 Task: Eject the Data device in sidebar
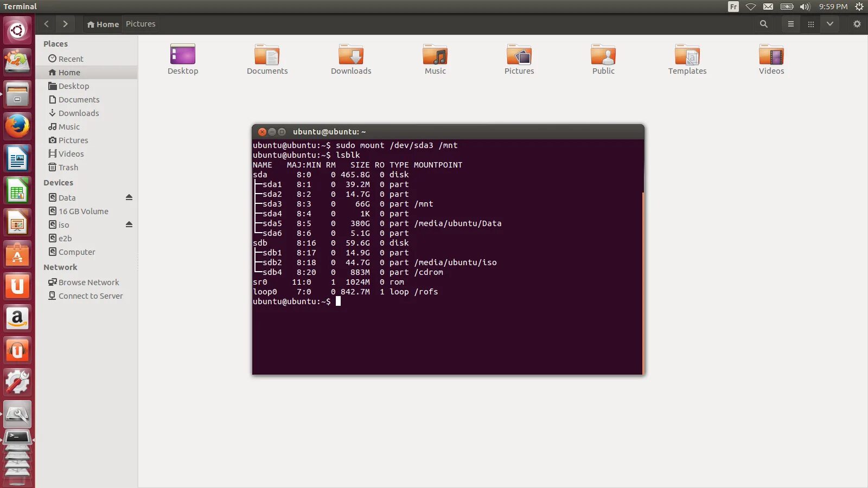coord(129,197)
